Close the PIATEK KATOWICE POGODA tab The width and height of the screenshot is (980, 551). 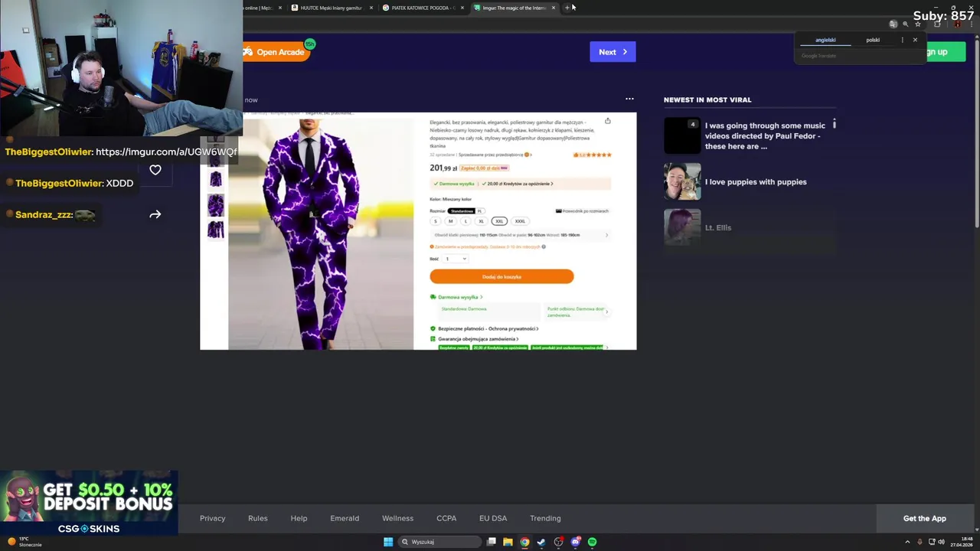tap(462, 8)
